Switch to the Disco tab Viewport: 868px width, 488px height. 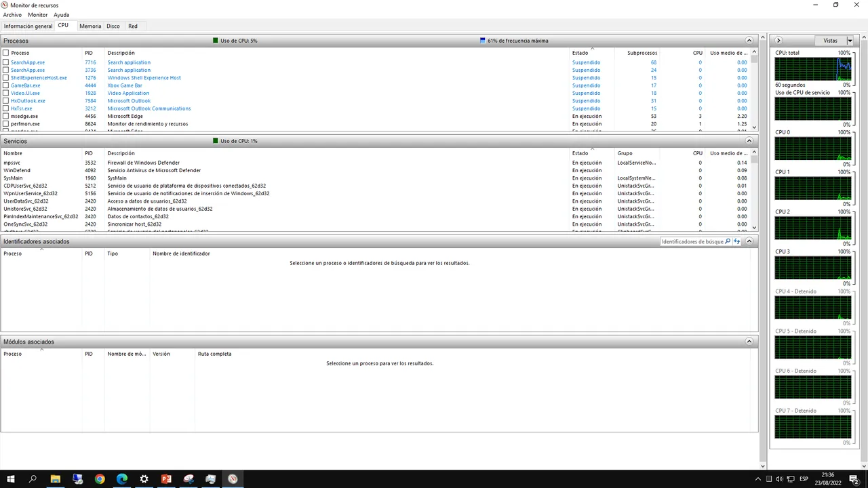(x=113, y=26)
